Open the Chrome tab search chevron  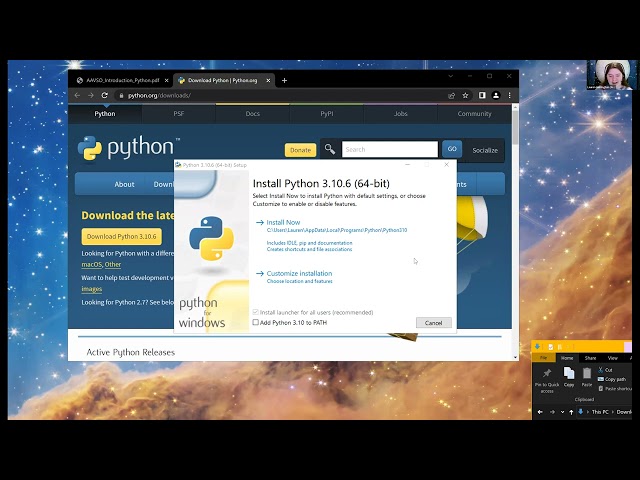click(x=451, y=76)
